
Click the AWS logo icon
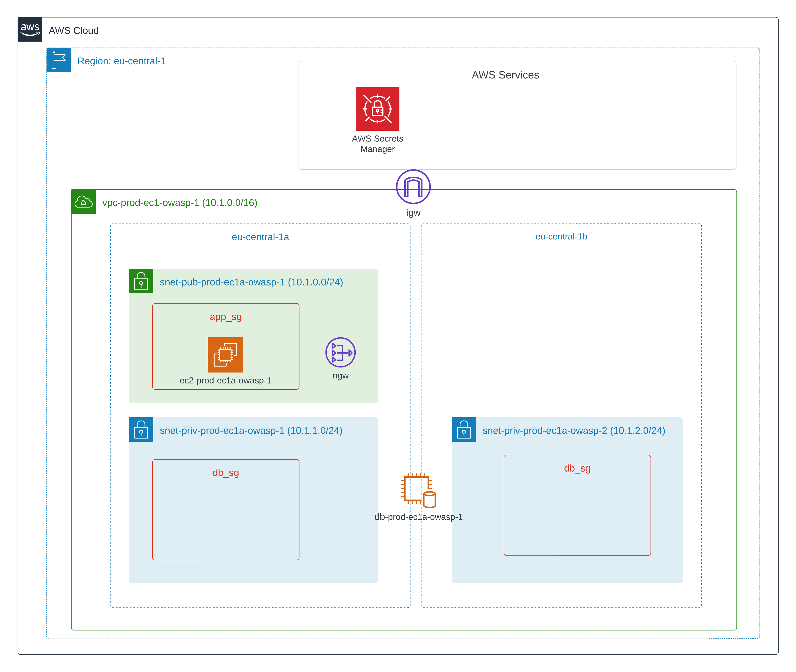click(x=30, y=29)
